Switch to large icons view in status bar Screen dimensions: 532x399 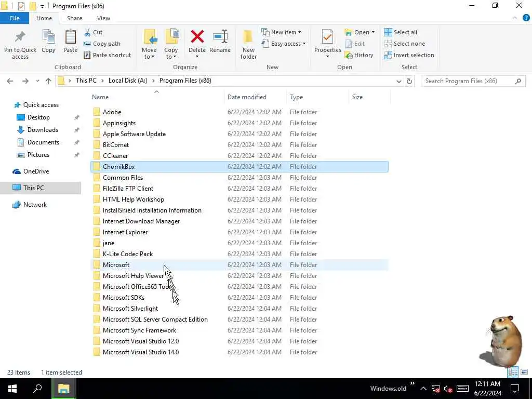tap(524, 372)
